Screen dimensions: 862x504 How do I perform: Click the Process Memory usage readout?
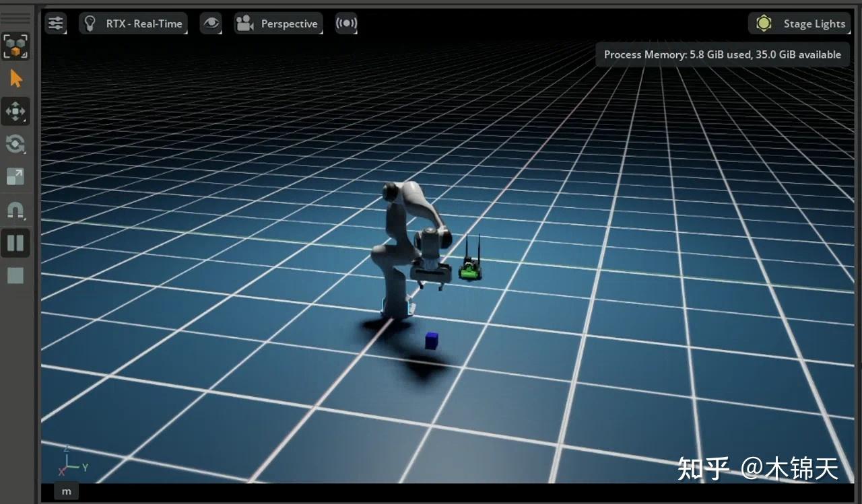[x=723, y=55]
